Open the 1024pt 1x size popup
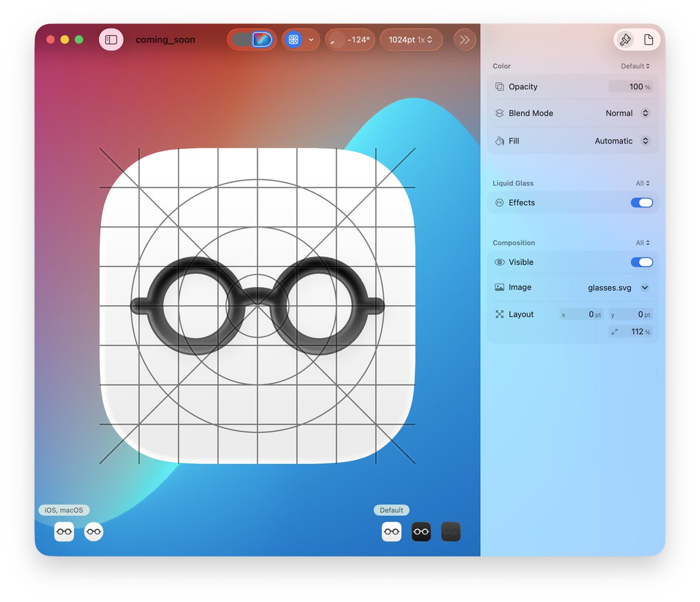Image resolution: width=700 pixels, height=602 pixels. [411, 40]
